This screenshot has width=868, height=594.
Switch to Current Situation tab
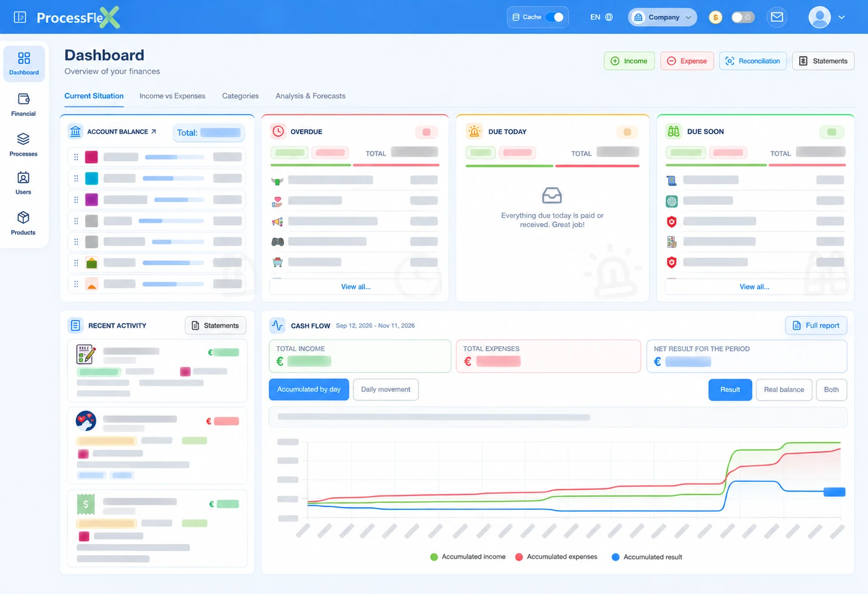click(94, 96)
